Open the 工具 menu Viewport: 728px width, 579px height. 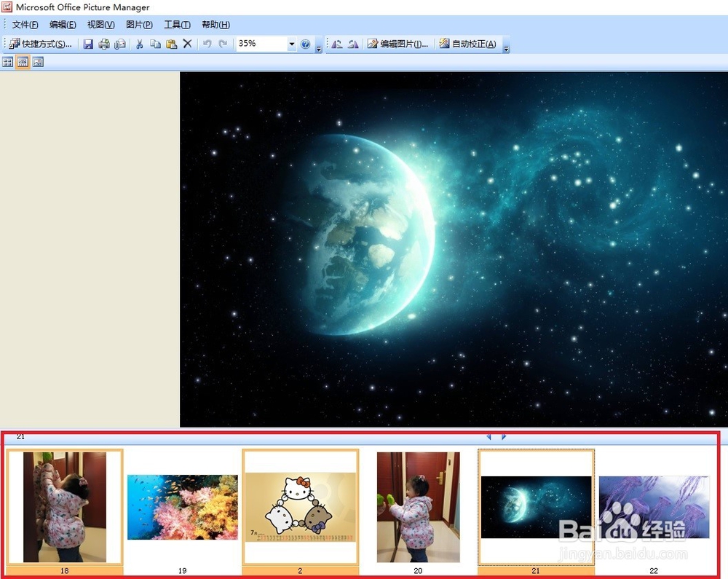177,24
